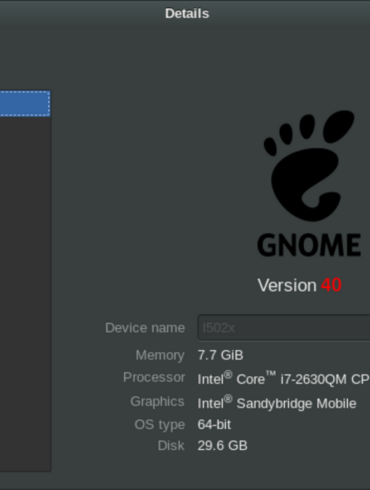
Task: Click the 'Intel Sandybridge Mobile' graphics value
Action: pos(277,403)
